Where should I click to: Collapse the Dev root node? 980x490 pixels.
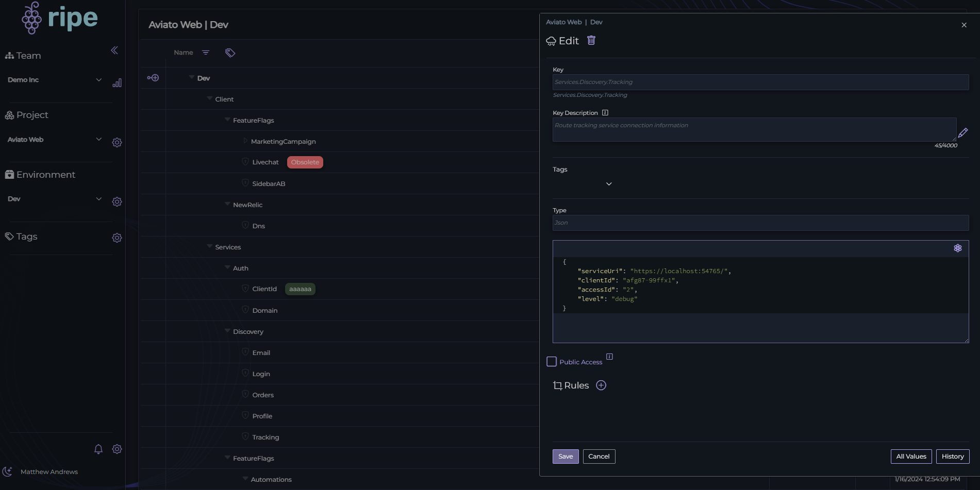(192, 77)
